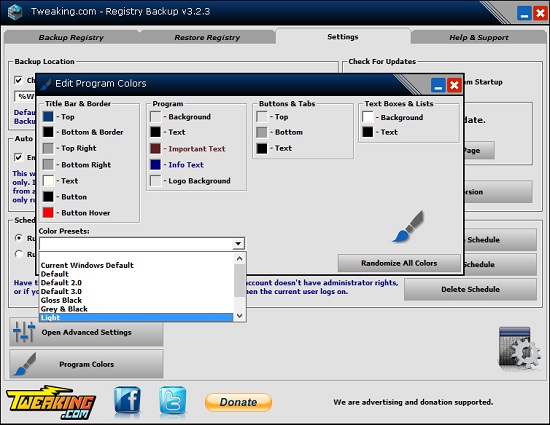This screenshot has height=425, width=550.
Task: Switch to the Settings tab
Action: (x=343, y=36)
